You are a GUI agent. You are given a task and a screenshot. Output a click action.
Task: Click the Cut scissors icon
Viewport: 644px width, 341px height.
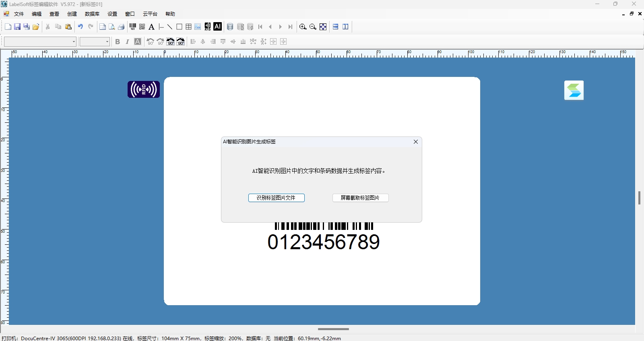coord(48,27)
